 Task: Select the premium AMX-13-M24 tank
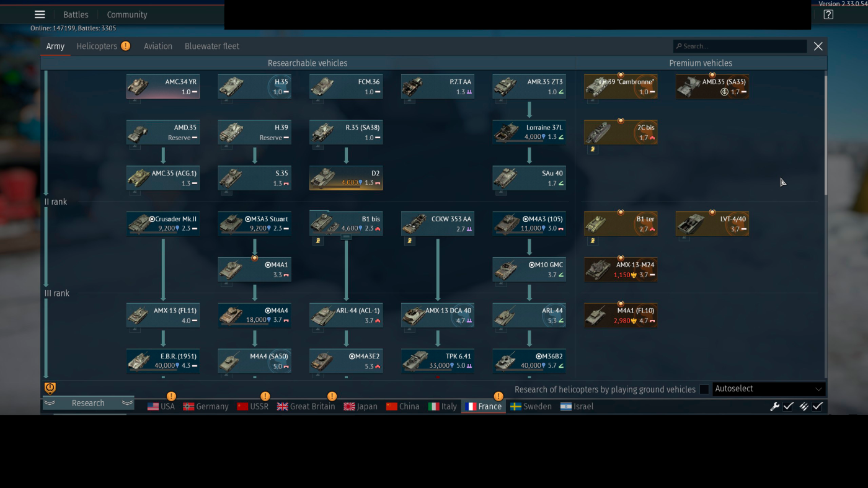point(621,270)
